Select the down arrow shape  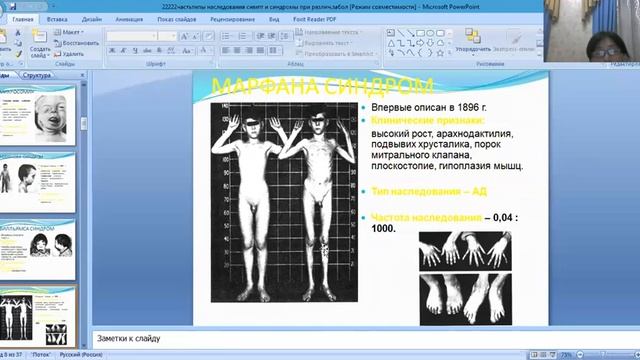(430, 43)
